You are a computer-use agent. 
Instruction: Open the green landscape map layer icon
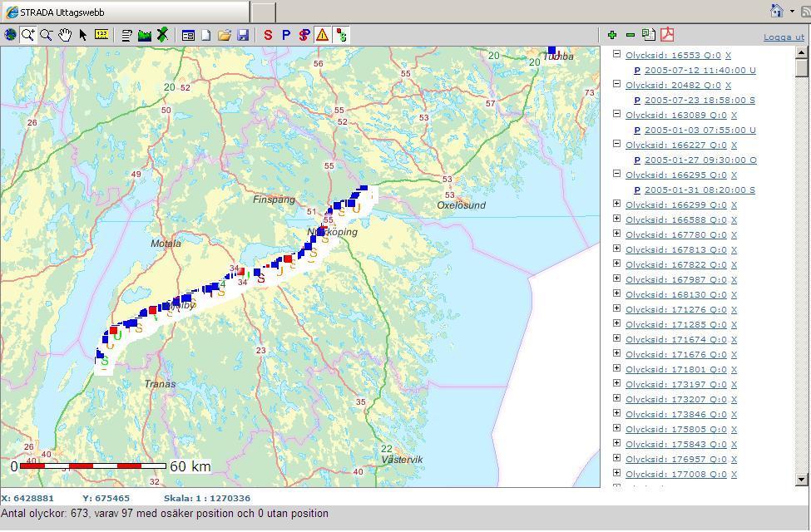coord(144,35)
